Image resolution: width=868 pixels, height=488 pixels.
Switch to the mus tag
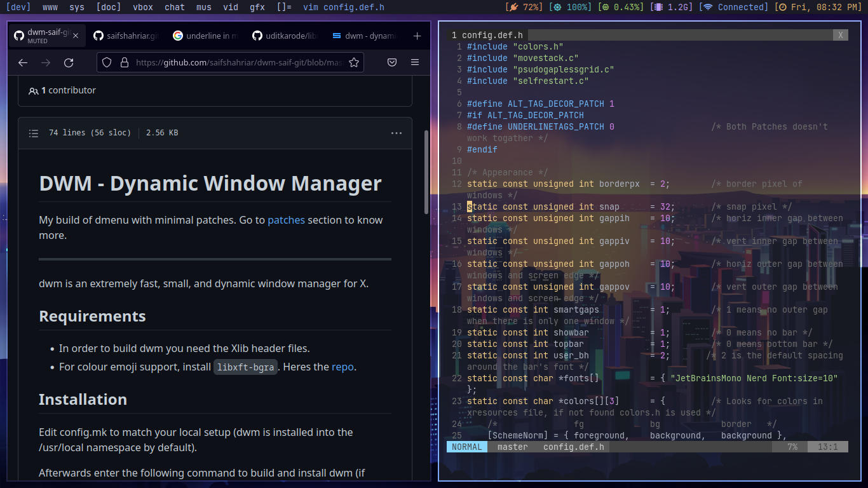[204, 7]
